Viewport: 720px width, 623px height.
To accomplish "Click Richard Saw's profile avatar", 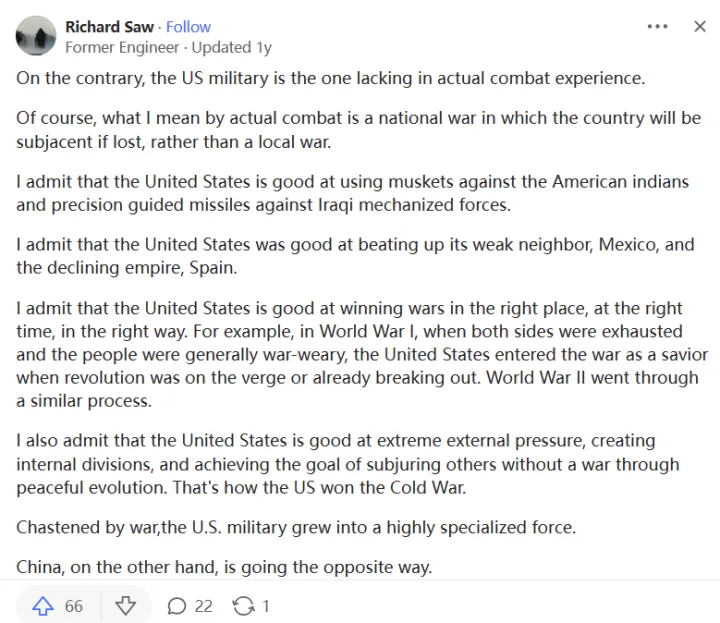I will [36, 36].
